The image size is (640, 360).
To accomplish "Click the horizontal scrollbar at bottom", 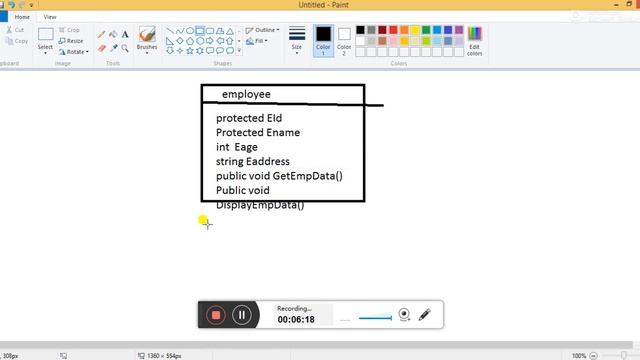I will [316, 345].
